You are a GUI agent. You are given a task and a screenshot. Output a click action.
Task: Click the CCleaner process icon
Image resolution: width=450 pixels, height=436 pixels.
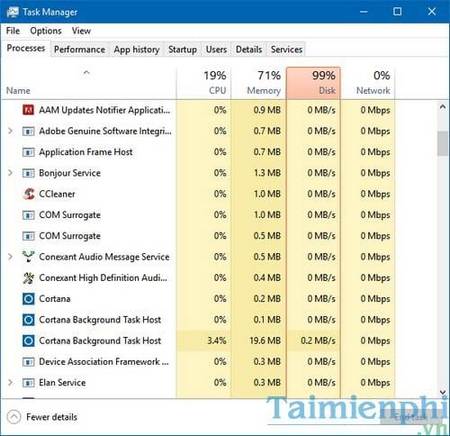[x=28, y=194]
